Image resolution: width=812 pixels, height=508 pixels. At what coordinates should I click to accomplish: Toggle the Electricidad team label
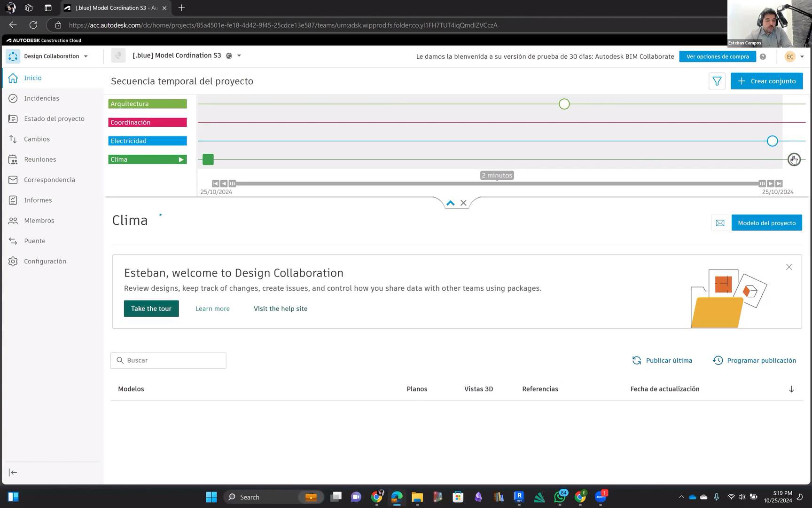(x=147, y=141)
